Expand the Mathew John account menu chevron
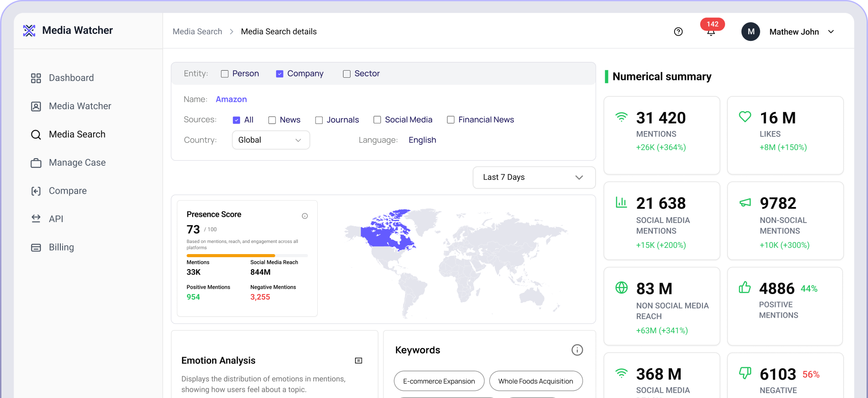The height and width of the screenshot is (398, 868). click(x=831, y=32)
